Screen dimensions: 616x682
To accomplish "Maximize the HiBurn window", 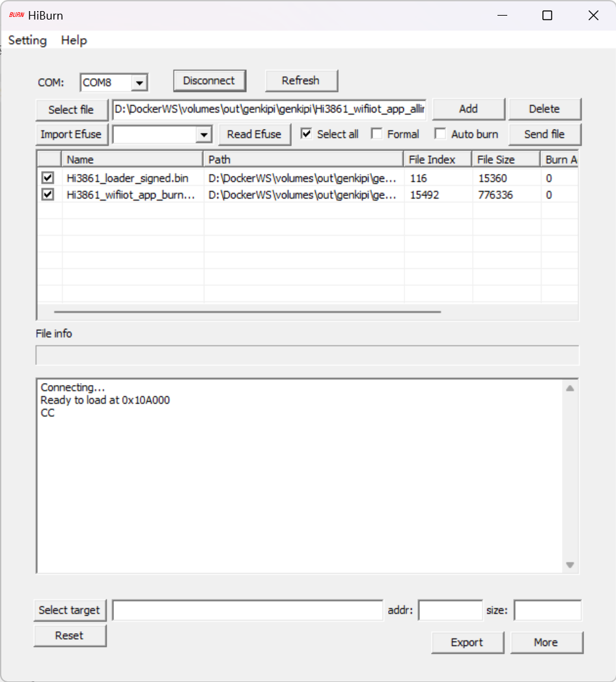I will 548,16.
